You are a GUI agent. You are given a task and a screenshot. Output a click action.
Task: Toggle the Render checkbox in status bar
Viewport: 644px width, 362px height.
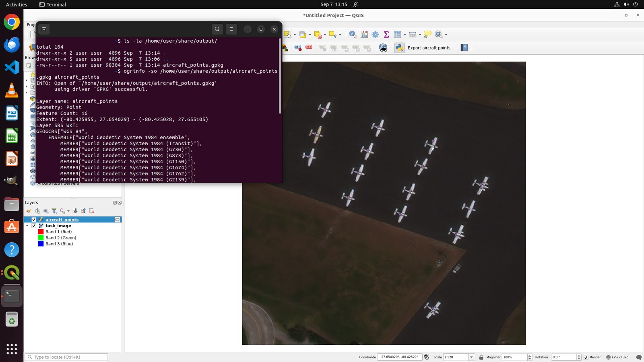point(586,357)
